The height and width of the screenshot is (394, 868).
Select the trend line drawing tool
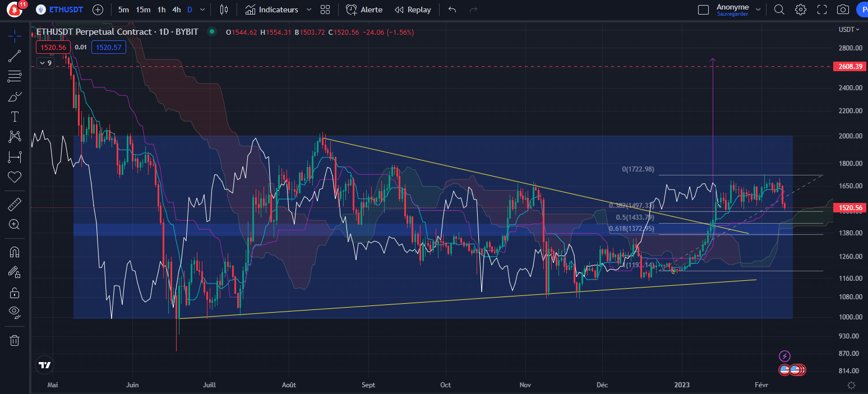(15, 55)
